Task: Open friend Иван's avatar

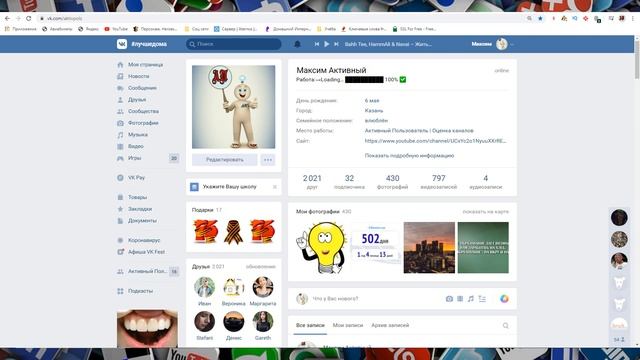Action: [x=204, y=287]
